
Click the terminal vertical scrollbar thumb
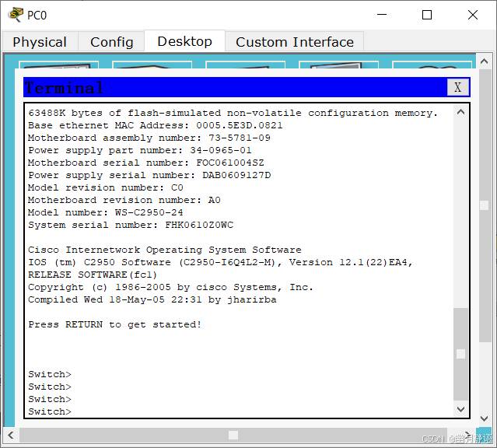click(461, 354)
